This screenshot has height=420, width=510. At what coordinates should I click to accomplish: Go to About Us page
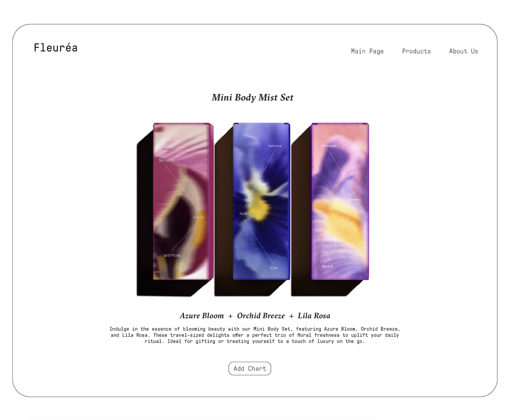click(463, 51)
